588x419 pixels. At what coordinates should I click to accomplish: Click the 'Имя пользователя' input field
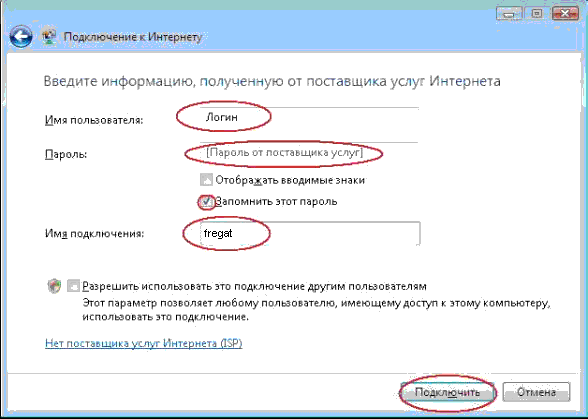(309, 118)
